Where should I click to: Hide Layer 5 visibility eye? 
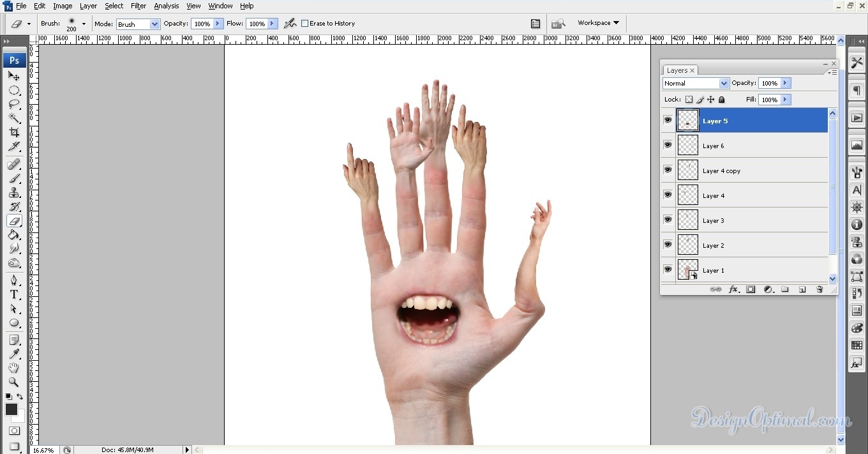pos(668,120)
